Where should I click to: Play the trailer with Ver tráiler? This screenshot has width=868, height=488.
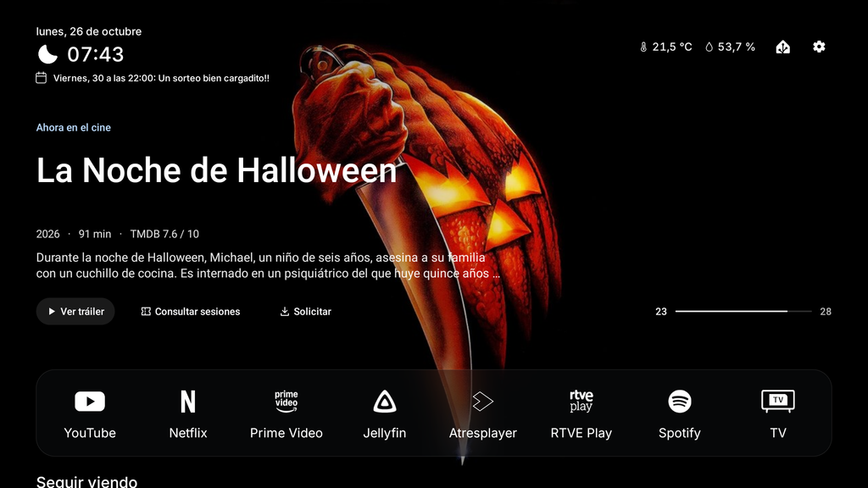75,312
